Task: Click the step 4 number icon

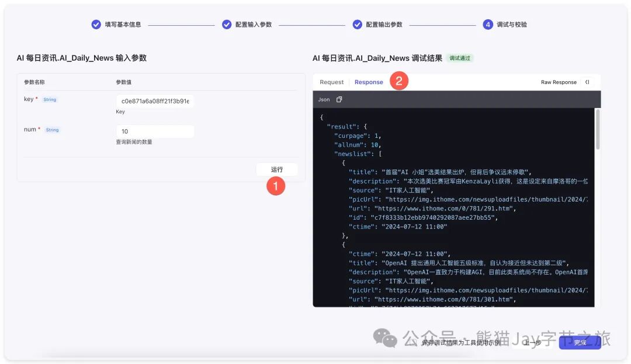Action: click(488, 25)
